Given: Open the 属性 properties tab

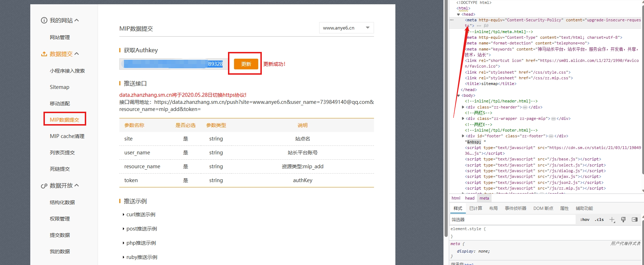Looking at the screenshot, I should pyautogui.click(x=564, y=208).
